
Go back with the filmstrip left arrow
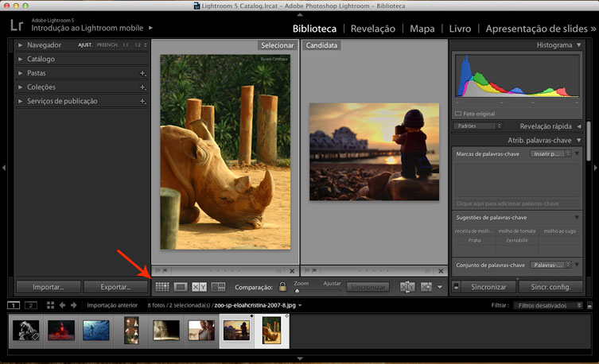(x=62, y=304)
